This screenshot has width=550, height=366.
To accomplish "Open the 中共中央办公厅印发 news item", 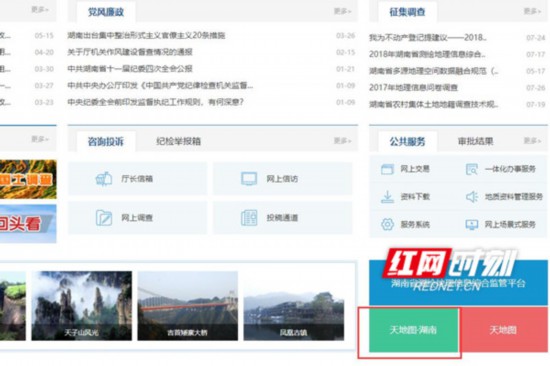I will tap(160, 86).
